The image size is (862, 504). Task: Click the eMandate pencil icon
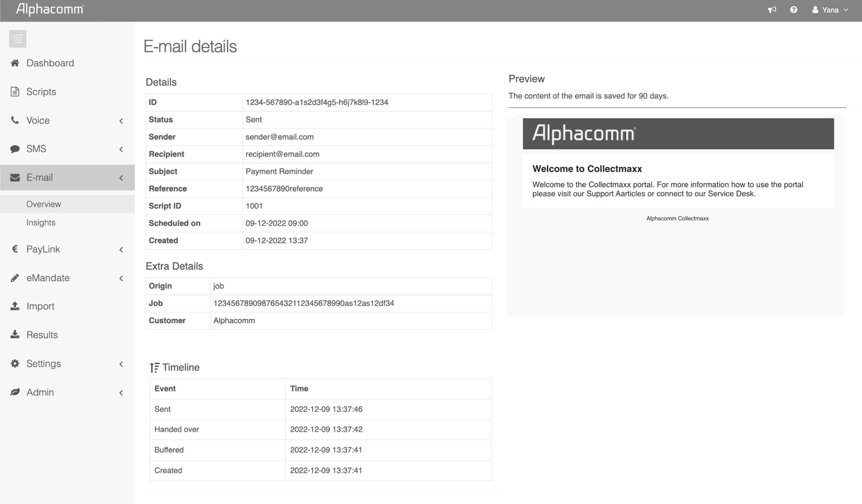click(x=15, y=278)
